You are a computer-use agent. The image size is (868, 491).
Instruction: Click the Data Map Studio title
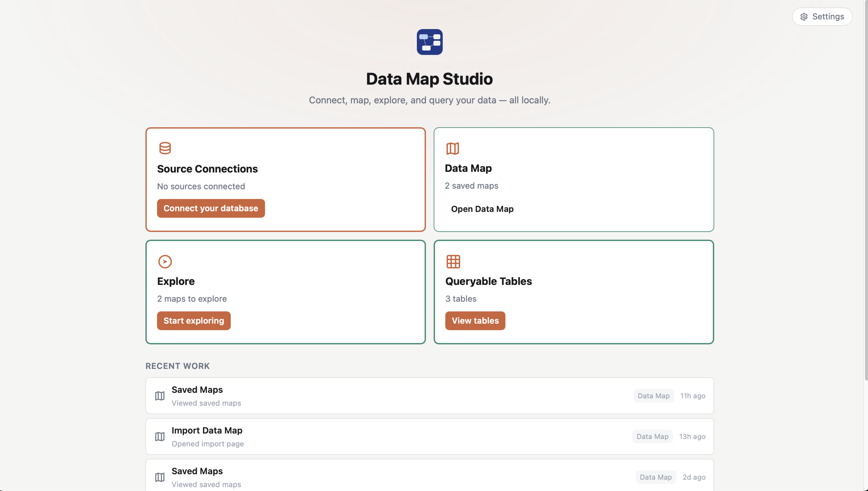pyautogui.click(x=429, y=79)
